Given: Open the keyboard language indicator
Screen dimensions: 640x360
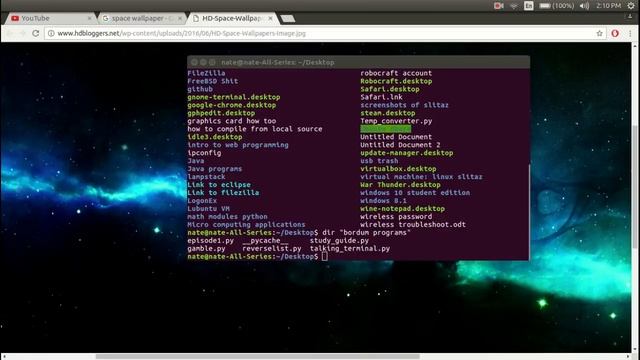Looking at the screenshot, I should click(x=529, y=6).
